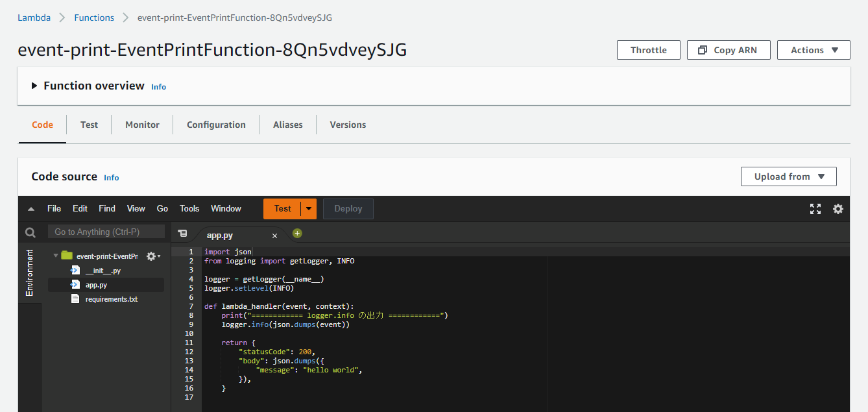Click the 'logger.info(json.dumps(event))' line
This screenshot has height=412, width=868.
(285, 324)
